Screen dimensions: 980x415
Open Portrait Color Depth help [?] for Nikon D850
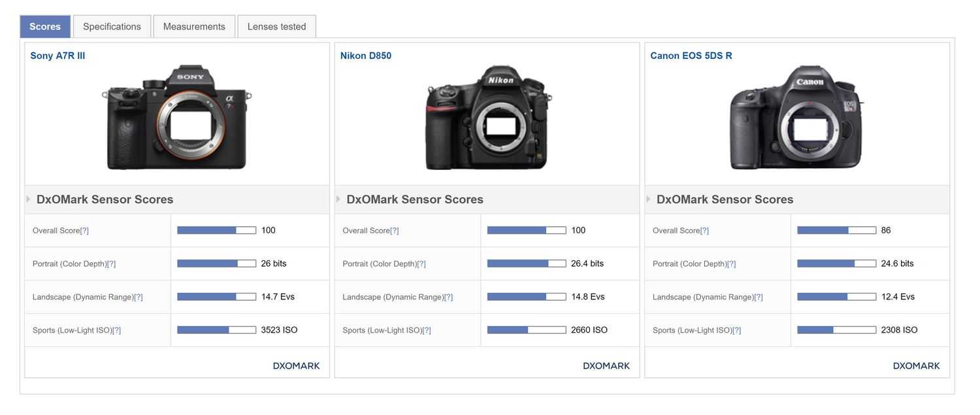tap(421, 264)
